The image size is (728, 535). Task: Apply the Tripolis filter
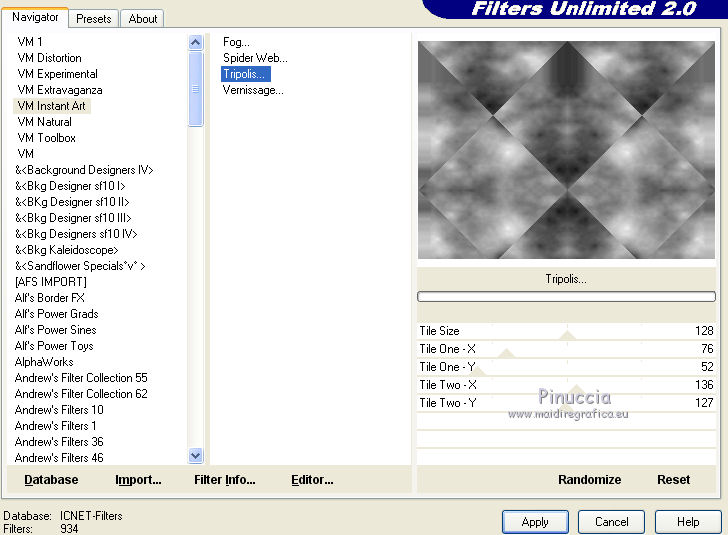click(535, 522)
